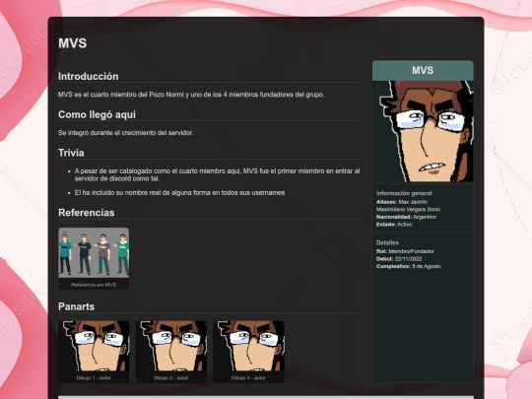
Task: Click 'Maximiliano Vergara Sonic' alias text
Action: tap(409, 209)
